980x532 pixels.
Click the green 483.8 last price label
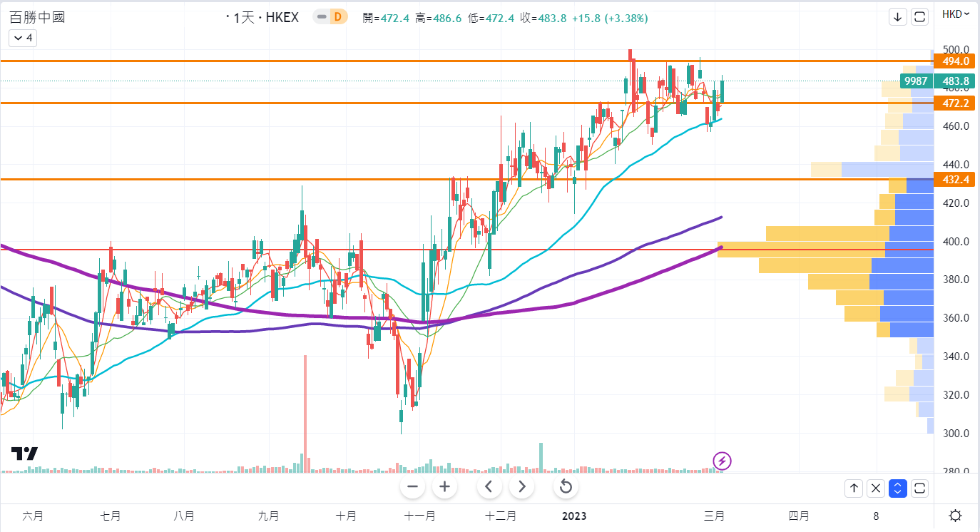pyautogui.click(x=956, y=81)
